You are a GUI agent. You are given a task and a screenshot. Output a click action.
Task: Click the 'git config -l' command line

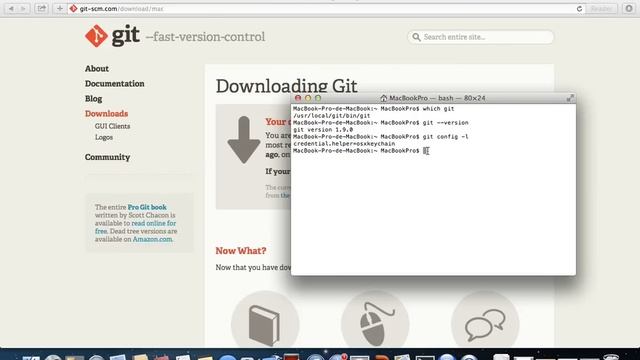pos(380,136)
